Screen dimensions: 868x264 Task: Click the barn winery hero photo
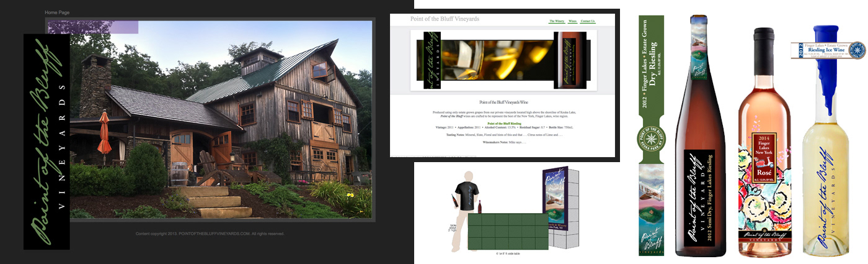(x=211, y=119)
